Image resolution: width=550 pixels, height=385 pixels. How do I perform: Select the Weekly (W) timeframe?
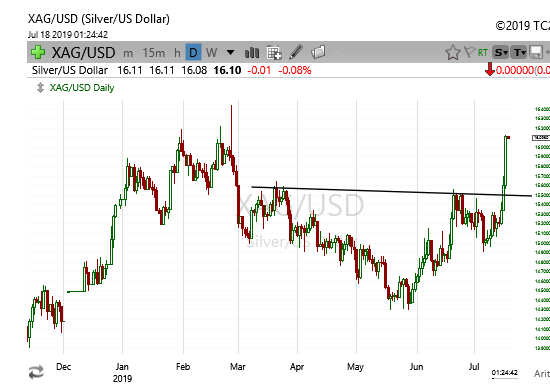click(x=212, y=53)
